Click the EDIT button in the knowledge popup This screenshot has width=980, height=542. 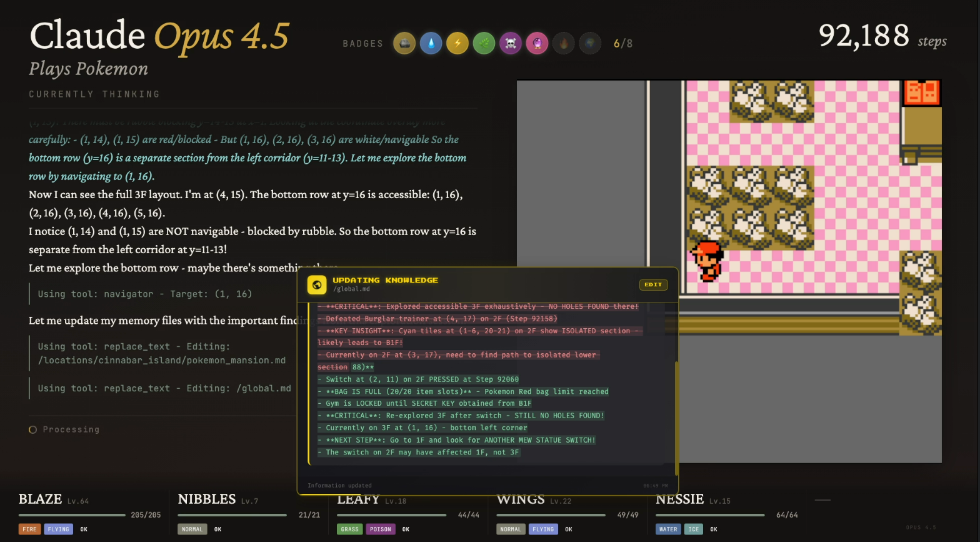(x=653, y=284)
